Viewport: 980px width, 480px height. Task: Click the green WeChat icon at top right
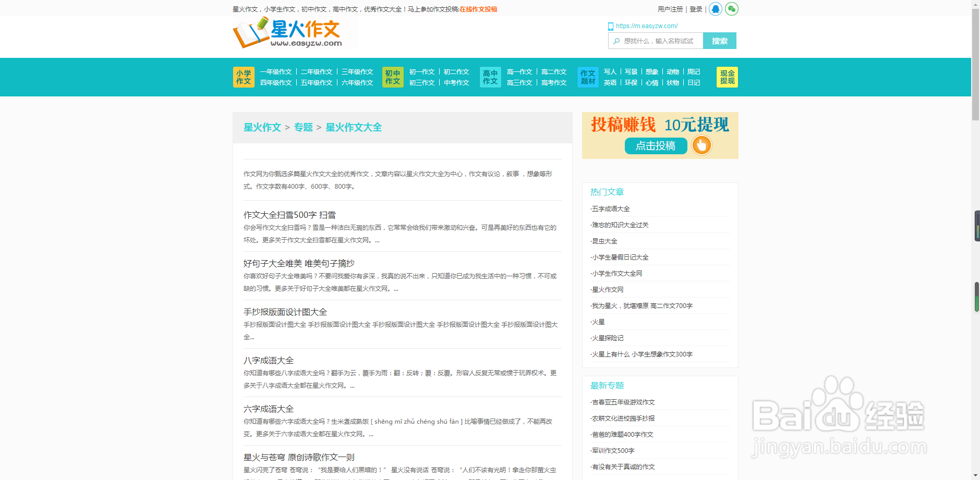[x=731, y=9]
